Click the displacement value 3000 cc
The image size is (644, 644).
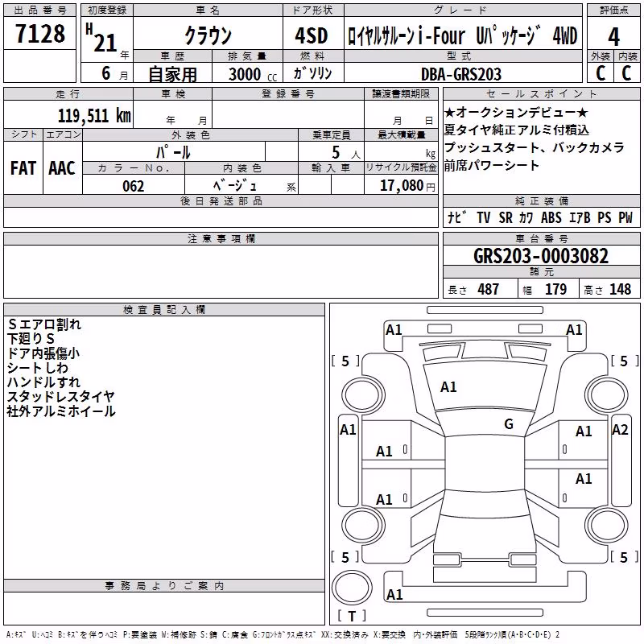[x=253, y=74]
